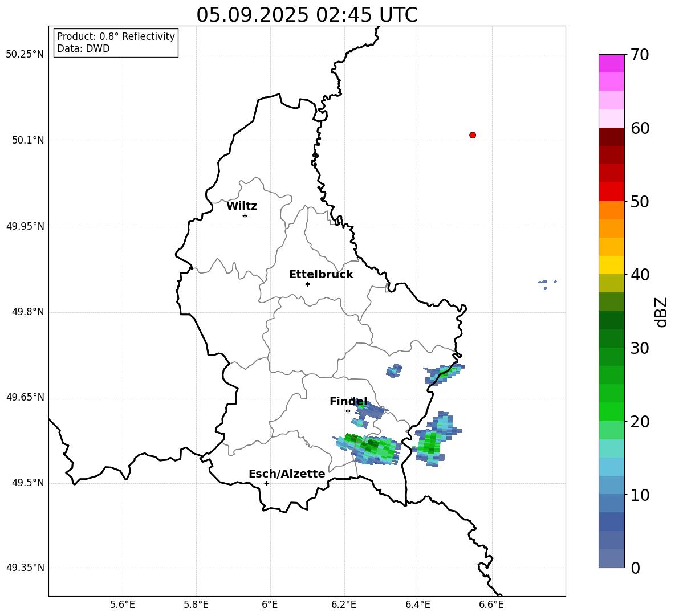Screen dimensions: 675x616
Task: Click the 6.4°E longitude label
Action: [x=417, y=605]
